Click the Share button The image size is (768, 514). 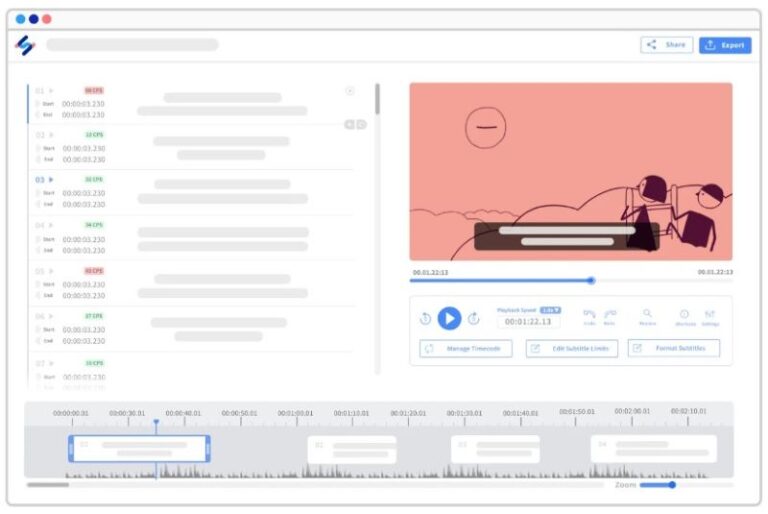667,45
